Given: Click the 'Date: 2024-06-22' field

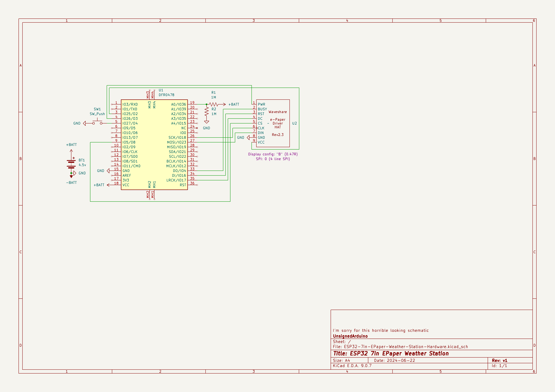Looking at the screenshot, I should [395, 360].
